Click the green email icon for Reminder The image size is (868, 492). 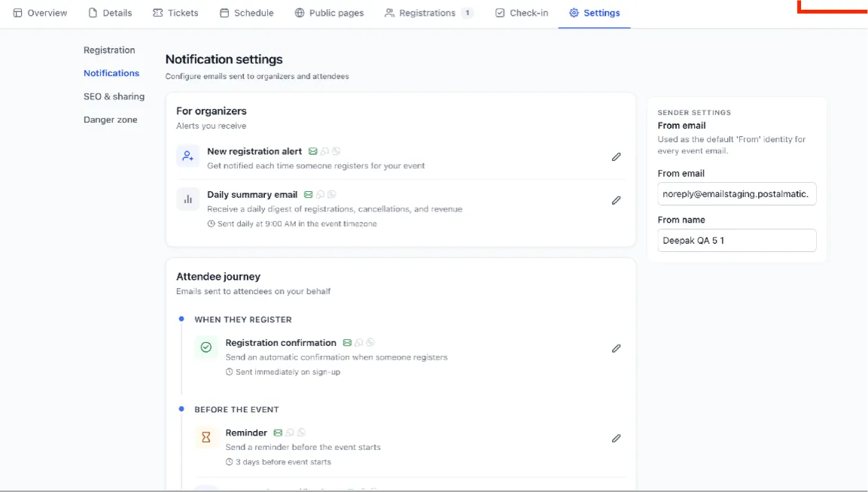[278, 433]
